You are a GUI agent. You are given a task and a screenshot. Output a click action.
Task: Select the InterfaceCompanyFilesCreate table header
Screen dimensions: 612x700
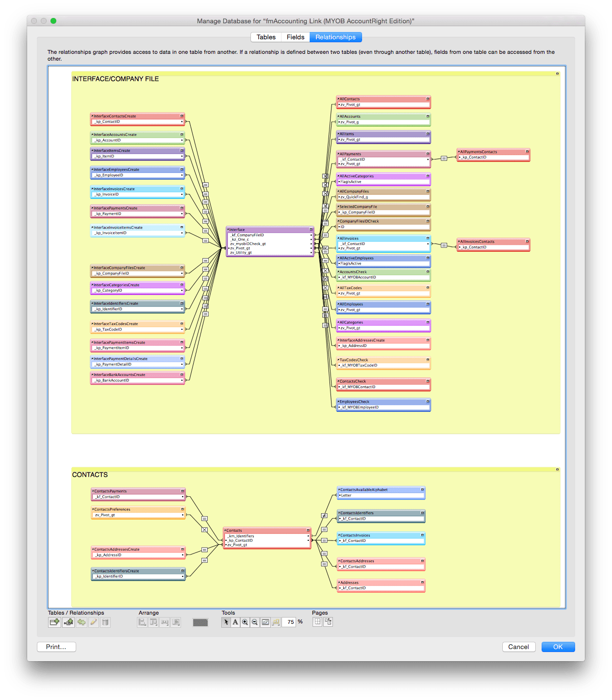137,268
